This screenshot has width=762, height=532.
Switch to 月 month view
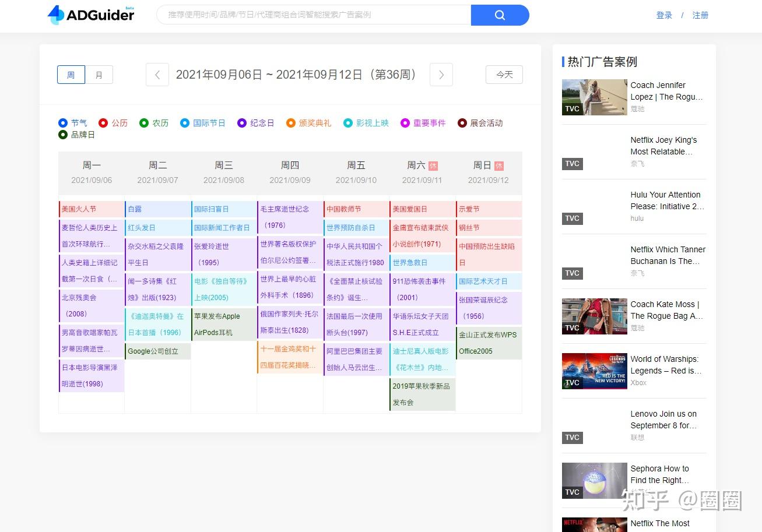coord(99,75)
